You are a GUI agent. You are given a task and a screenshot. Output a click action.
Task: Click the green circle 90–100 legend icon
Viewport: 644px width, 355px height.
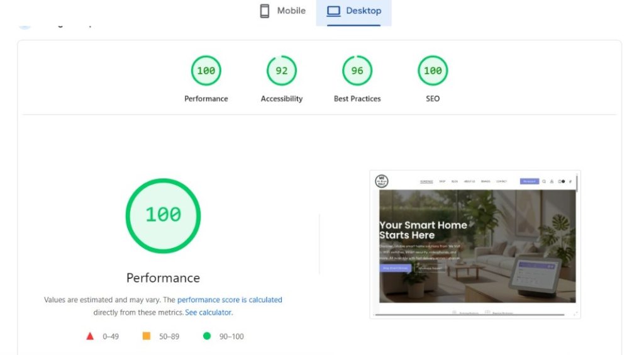tap(207, 336)
